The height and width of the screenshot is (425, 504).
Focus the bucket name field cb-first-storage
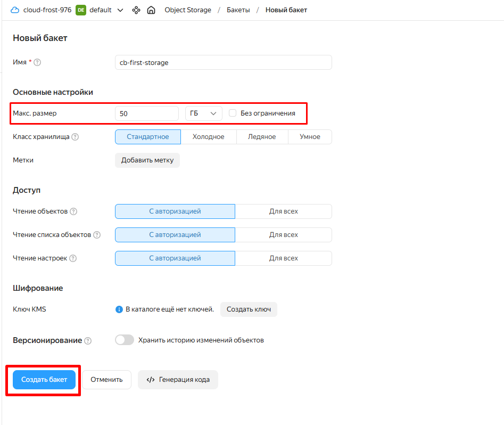[x=224, y=62]
